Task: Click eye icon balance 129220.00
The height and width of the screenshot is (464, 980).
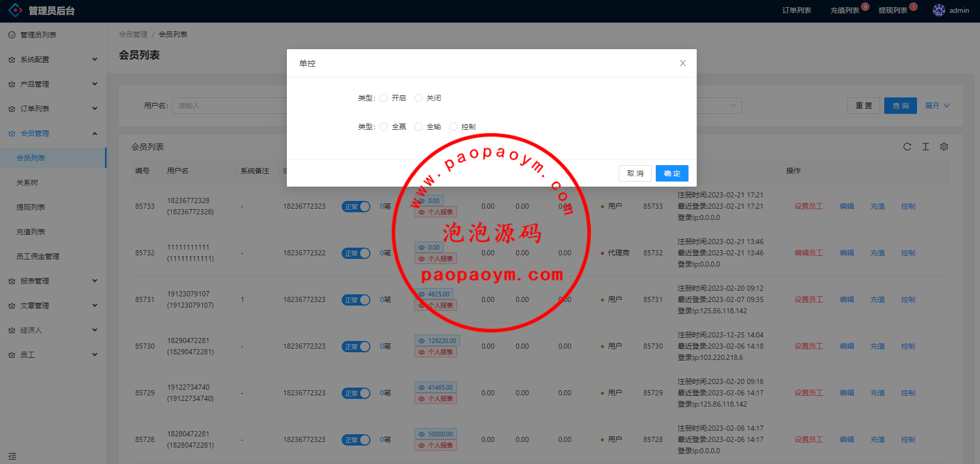Action: 422,341
